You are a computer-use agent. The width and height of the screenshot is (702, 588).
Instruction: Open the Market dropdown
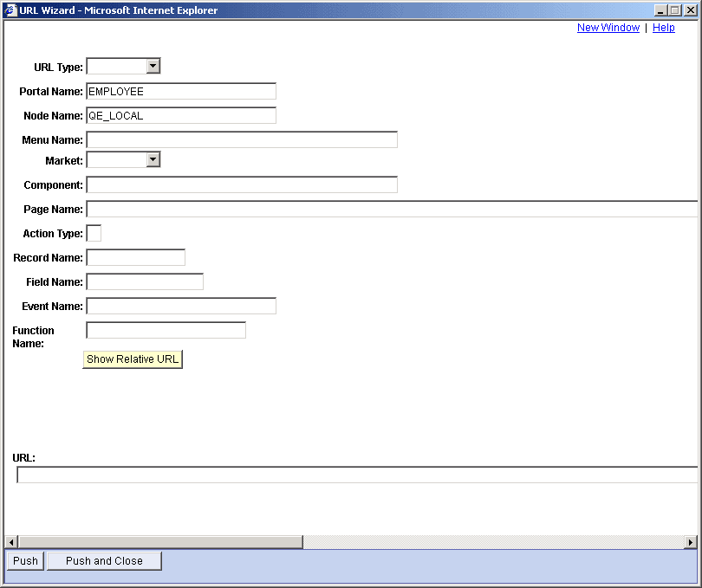pyautogui.click(x=153, y=159)
